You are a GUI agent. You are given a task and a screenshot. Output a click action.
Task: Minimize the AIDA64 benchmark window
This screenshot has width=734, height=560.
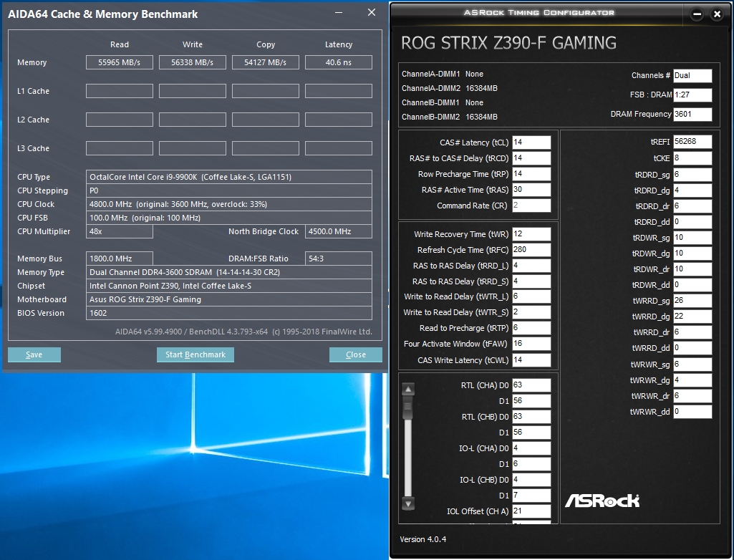(x=339, y=13)
